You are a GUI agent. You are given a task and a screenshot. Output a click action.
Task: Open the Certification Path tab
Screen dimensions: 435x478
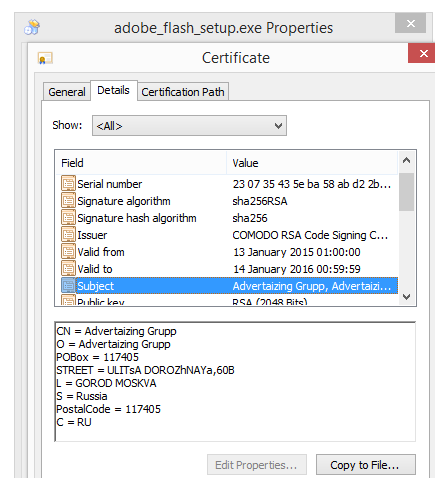183,92
